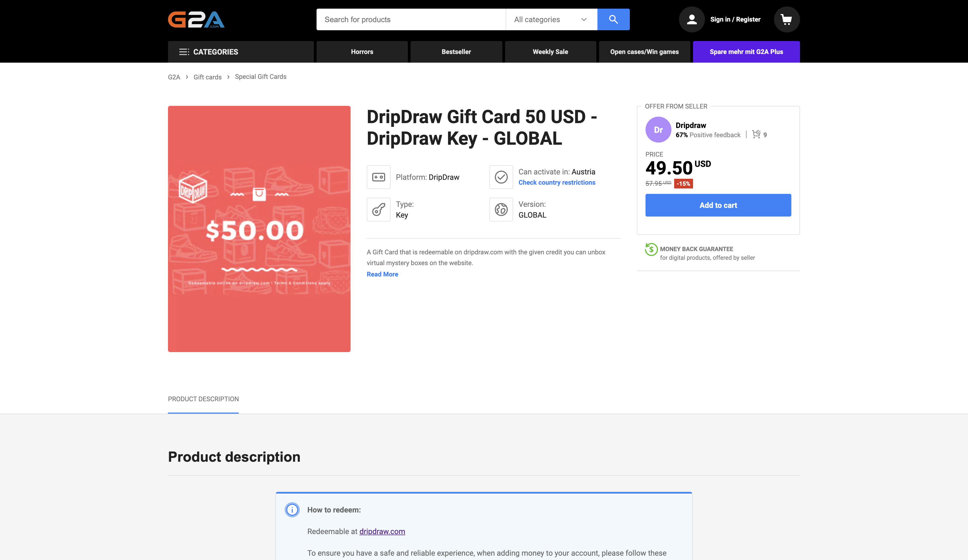Open the dripdraw.com link

pos(382,531)
